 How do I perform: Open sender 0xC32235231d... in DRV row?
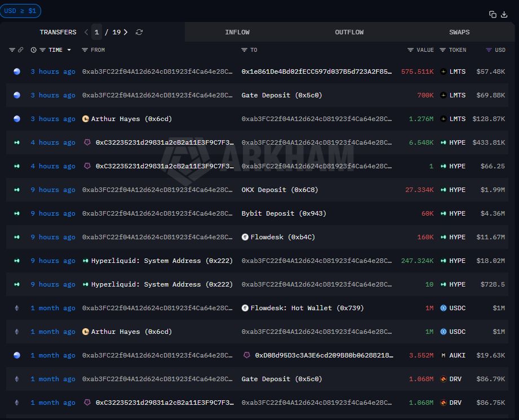coord(165,403)
